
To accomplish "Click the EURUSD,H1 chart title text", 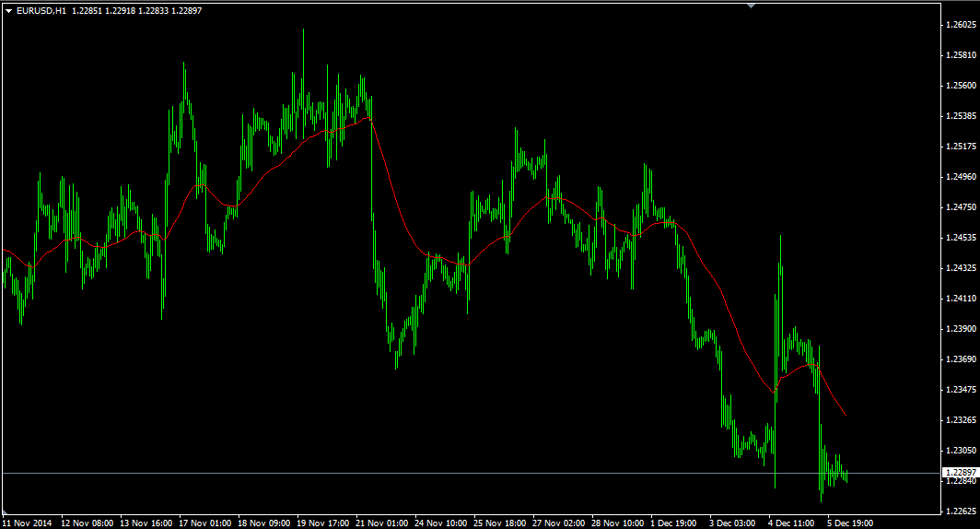I will pyautogui.click(x=41, y=11).
